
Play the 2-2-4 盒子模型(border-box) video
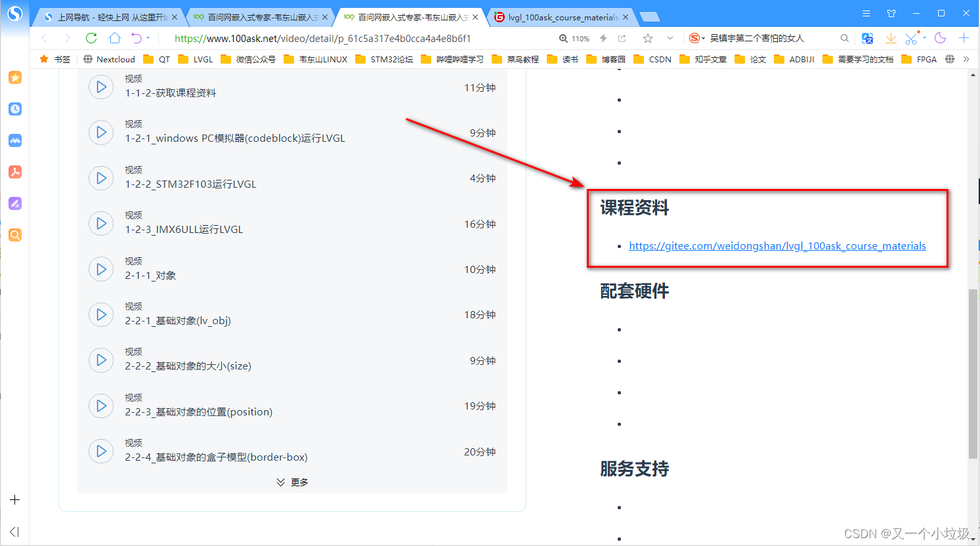pyautogui.click(x=101, y=451)
